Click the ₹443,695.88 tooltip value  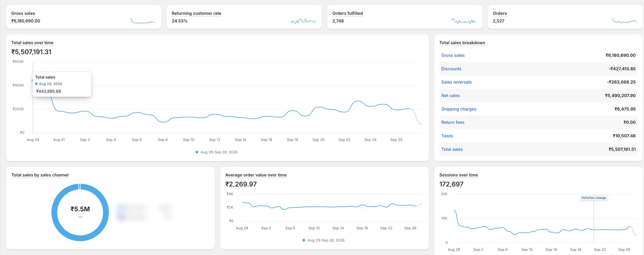coord(49,91)
